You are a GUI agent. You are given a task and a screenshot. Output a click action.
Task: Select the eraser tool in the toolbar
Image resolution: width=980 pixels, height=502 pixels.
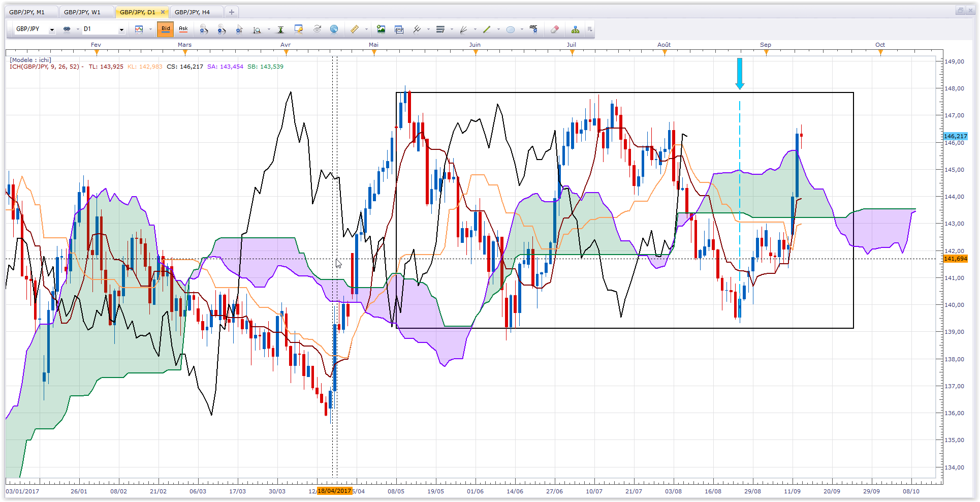[x=555, y=29]
